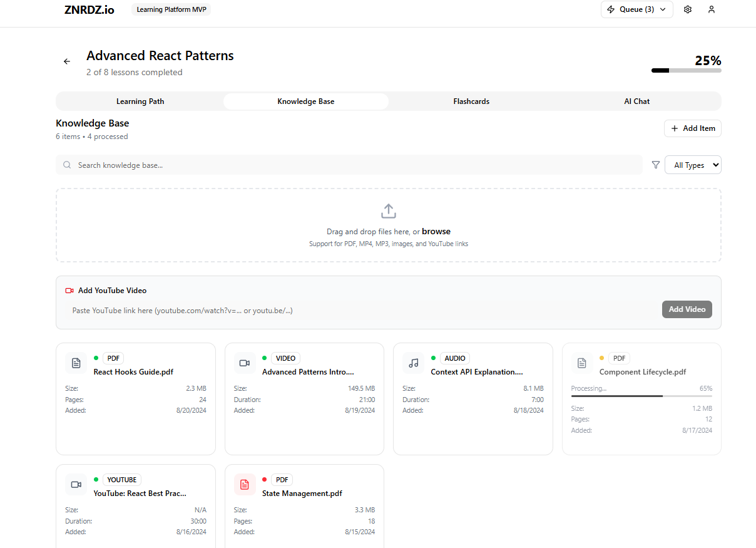Click the camera icon on Advanced Patterns Intro card
The image size is (756, 548).
pos(245,363)
